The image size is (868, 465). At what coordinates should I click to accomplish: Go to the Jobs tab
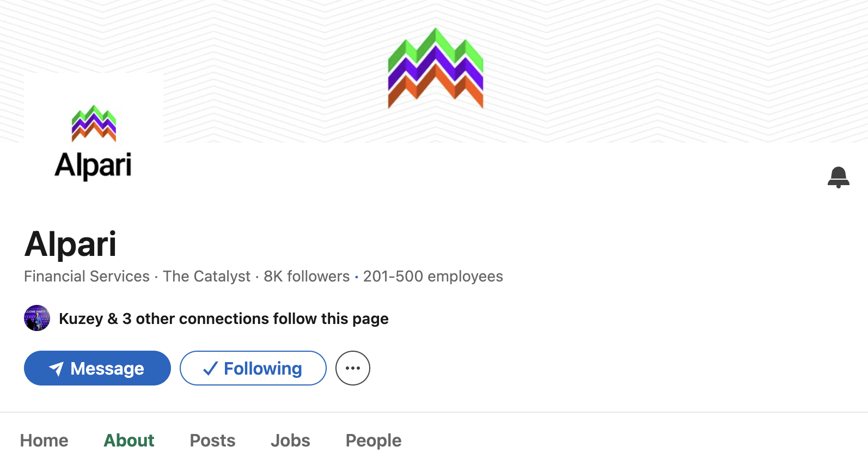point(290,440)
